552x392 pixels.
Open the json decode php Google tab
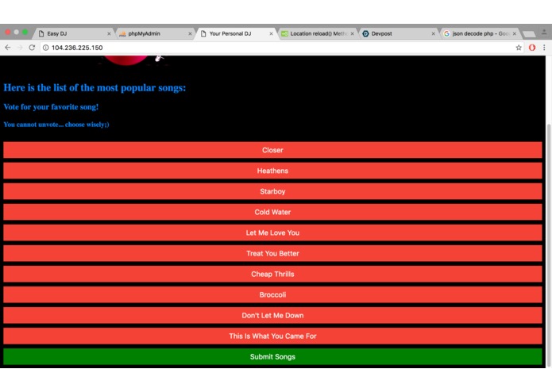479,34
